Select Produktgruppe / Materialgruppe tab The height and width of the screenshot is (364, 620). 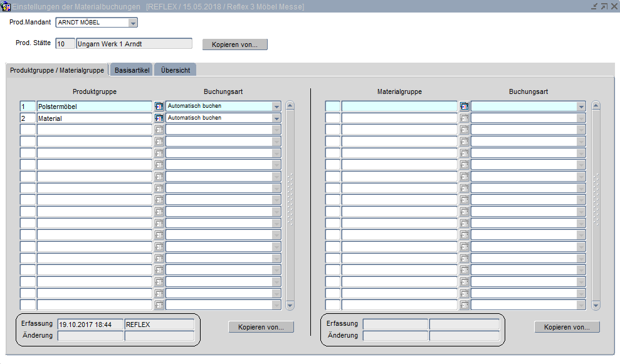[x=57, y=70]
